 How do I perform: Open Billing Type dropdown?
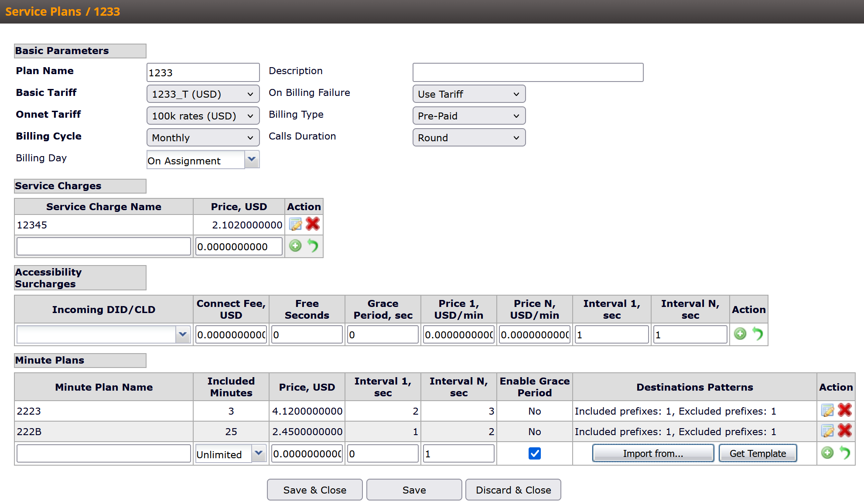[x=469, y=116]
